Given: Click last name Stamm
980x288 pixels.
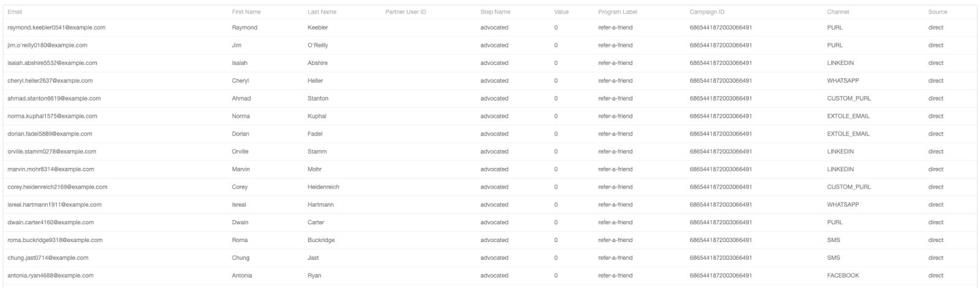Looking at the screenshot, I should pos(317,152).
